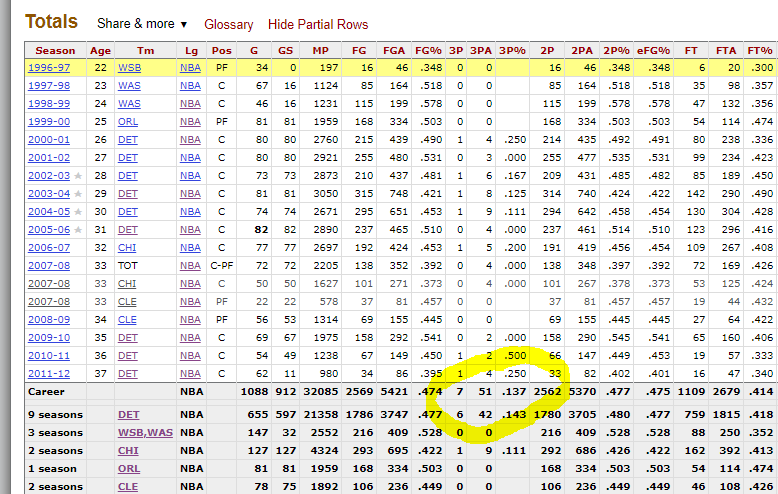
Task: Select the TOT team cell in 2007-08 row
Action: (127, 266)
